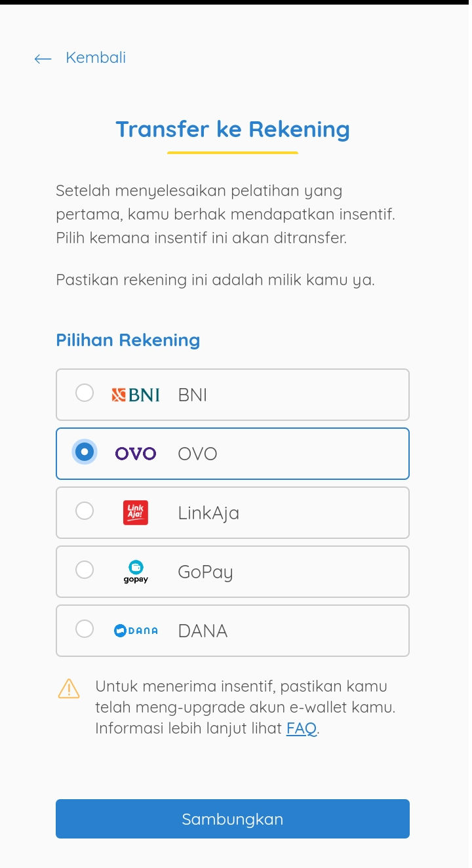472x868 pixels.
Task: Choose the LinkAja radio button
Action: pos(85,511)
